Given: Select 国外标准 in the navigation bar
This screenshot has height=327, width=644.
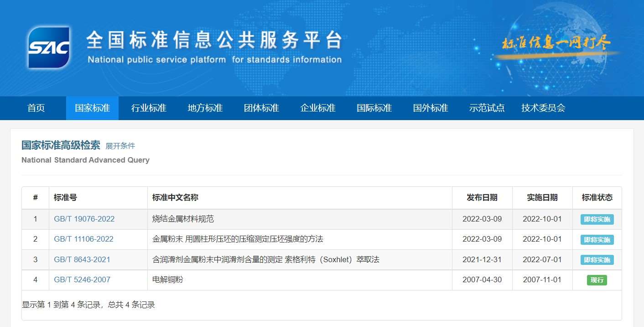Looking at the screenshot, I should [x=431, y=108].
